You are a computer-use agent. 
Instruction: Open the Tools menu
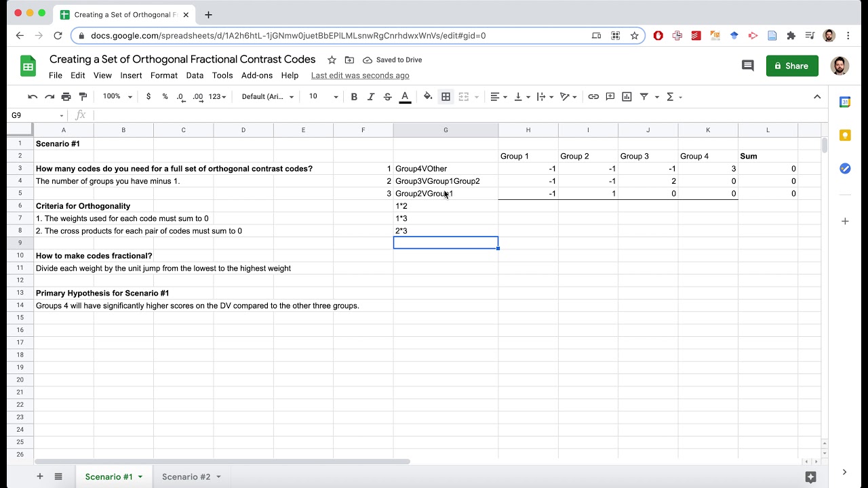(x=222, y=75)
